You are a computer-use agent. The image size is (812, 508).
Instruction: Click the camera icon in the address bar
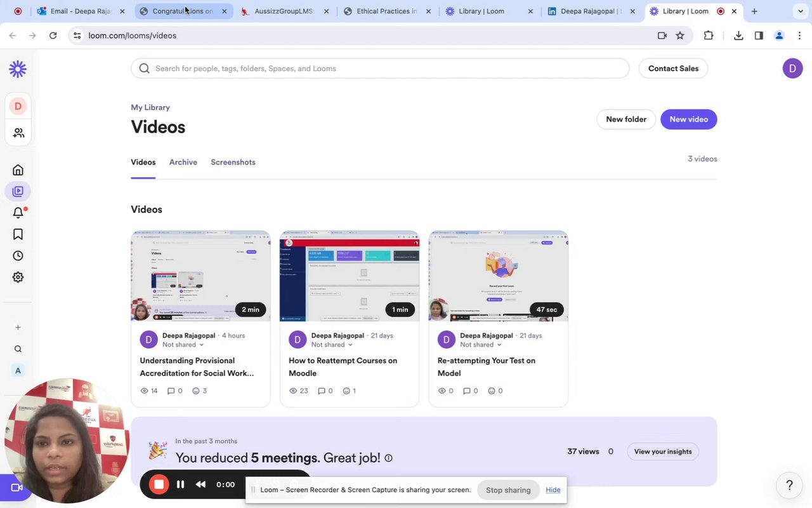(662, 36)
